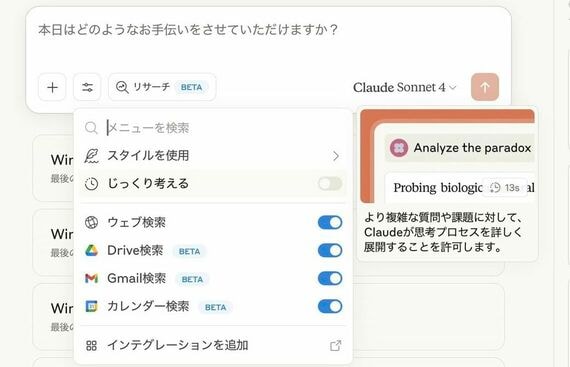Turn off the ウェブ検索 toggle
The height and width of the screenshot is (367, 570).
(330, 222)
